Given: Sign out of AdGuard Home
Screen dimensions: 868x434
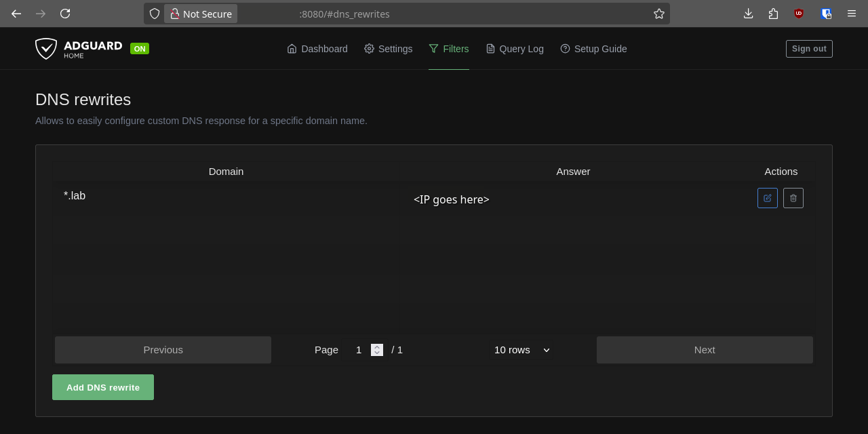Looking at the screenshot, I should (808, 49).
